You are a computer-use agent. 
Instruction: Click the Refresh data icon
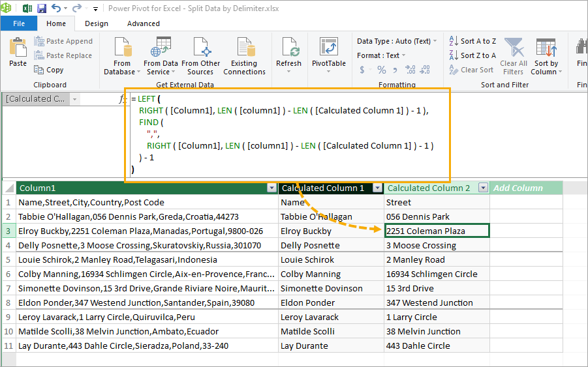289,47
